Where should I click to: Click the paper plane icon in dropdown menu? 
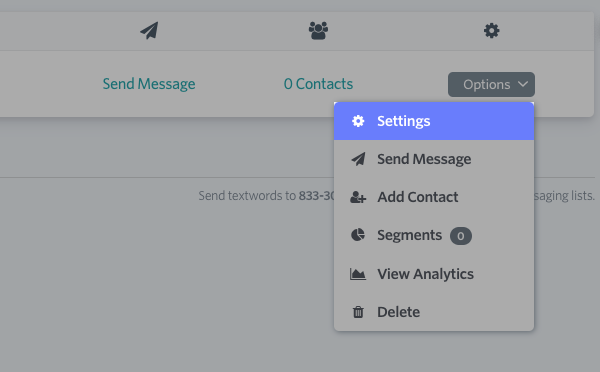(358, 159)
